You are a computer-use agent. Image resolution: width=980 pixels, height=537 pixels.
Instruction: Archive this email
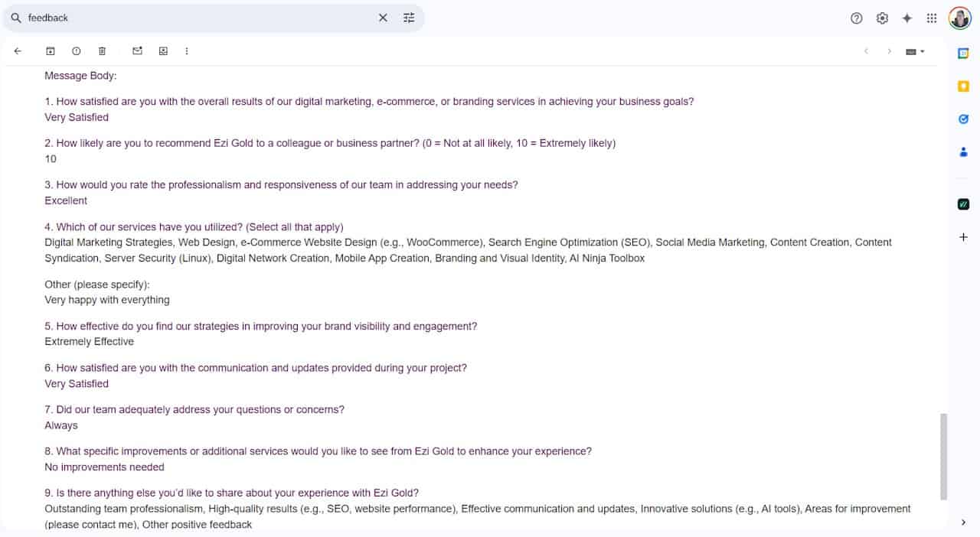click(x=51, y=51)
